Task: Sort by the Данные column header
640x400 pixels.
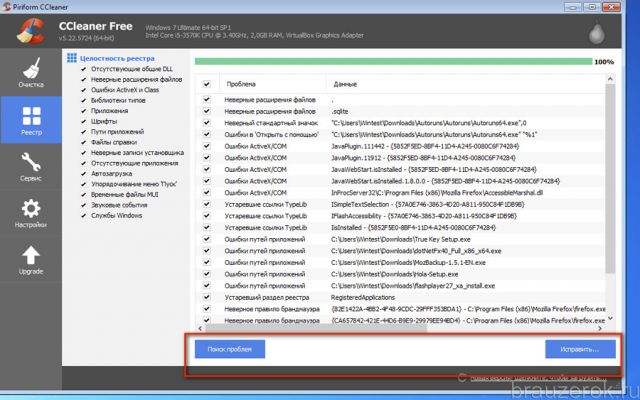Action: (465, 84)
